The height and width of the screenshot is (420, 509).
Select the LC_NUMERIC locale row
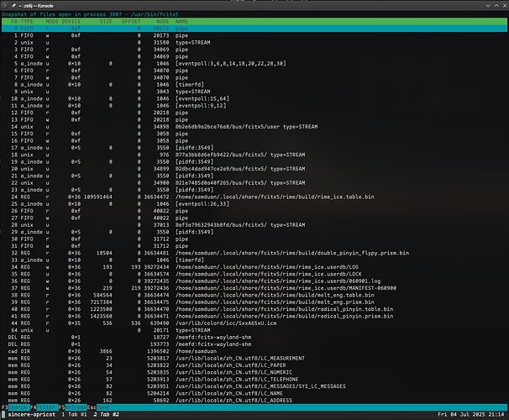[x=254, y=372]
